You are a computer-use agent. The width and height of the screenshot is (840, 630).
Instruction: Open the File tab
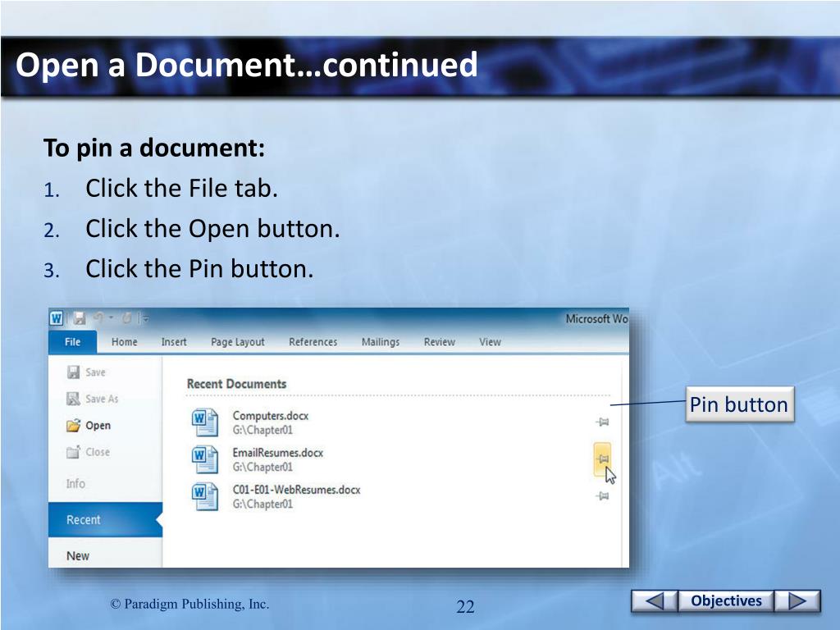click(72, 342)
